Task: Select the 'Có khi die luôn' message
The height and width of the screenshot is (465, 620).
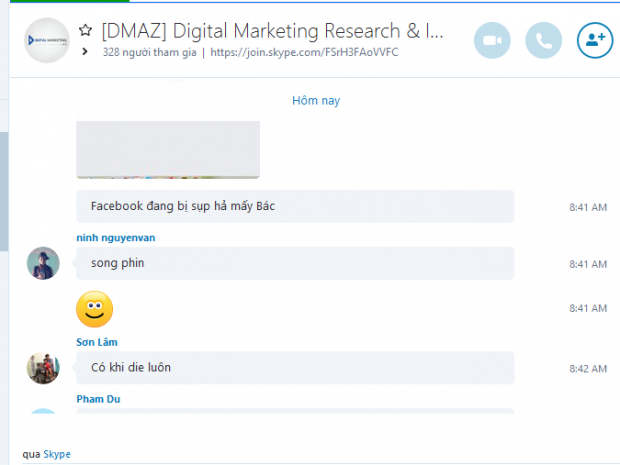Action: click(295, 368)
